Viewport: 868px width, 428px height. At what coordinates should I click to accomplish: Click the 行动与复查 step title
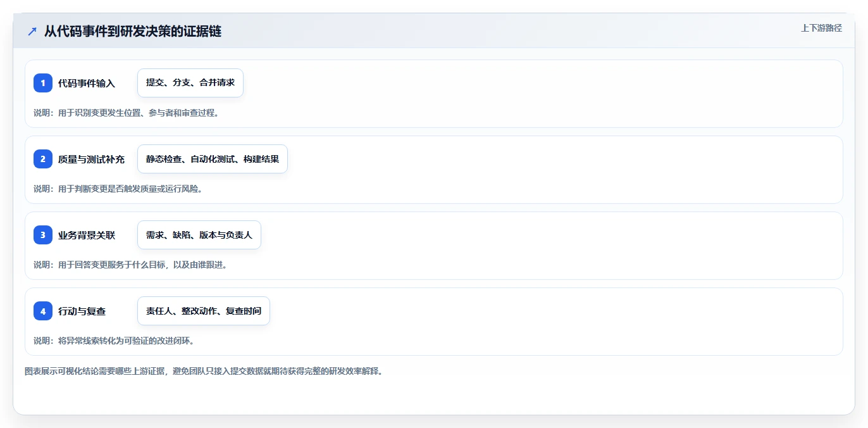coord(82,311)
